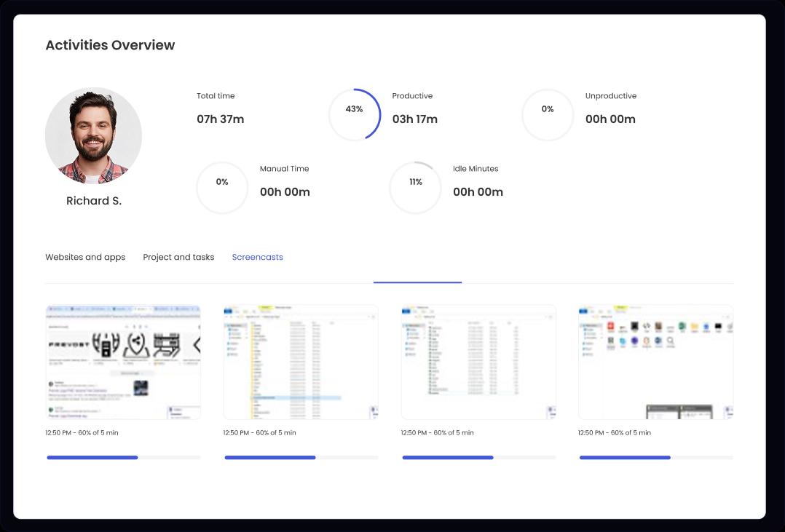Click the progress bar under the first screencast
The height and width of the screenshot is (532, 785).
click(x=123, y=457)
